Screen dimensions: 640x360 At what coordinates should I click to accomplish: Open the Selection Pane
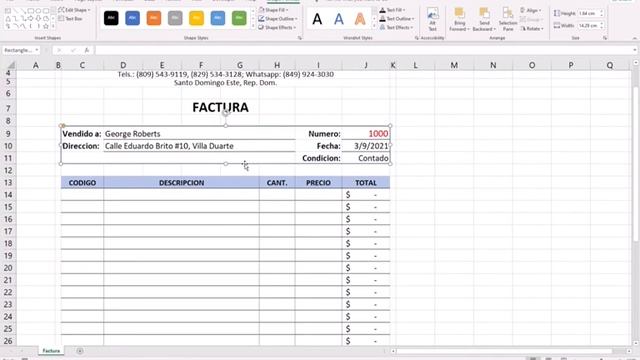pyautogui.click(x=508, y=20)
